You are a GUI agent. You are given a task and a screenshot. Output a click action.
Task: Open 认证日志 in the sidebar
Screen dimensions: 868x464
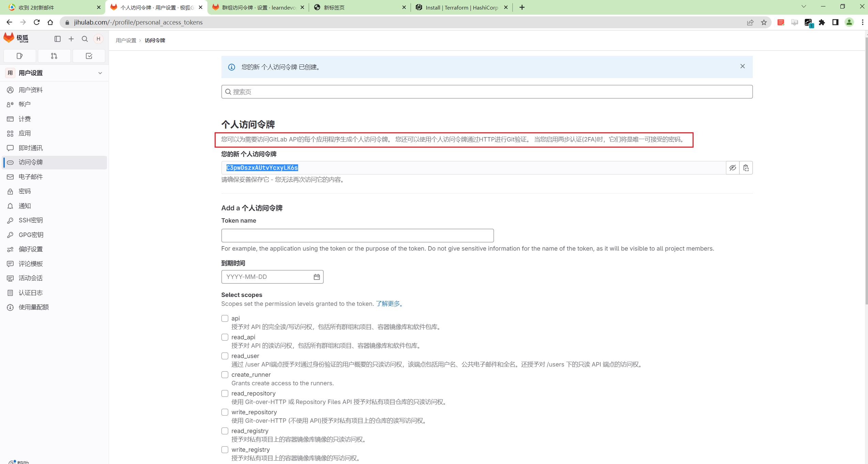(x=55, y=293)
